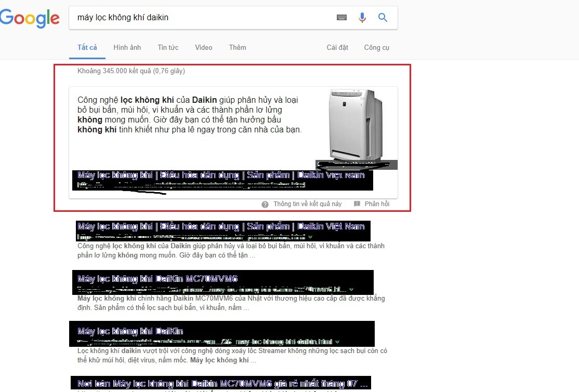Click the feedback flag icon beside 'Phản hồi'
579x392 pixels.
[x=357, y=204]
